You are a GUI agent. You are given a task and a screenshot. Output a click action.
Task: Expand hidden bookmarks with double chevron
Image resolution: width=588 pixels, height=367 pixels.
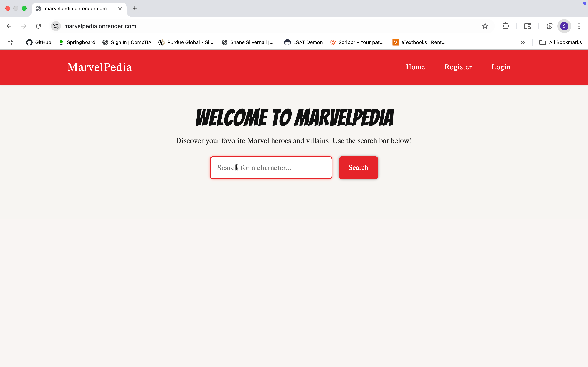523,42
